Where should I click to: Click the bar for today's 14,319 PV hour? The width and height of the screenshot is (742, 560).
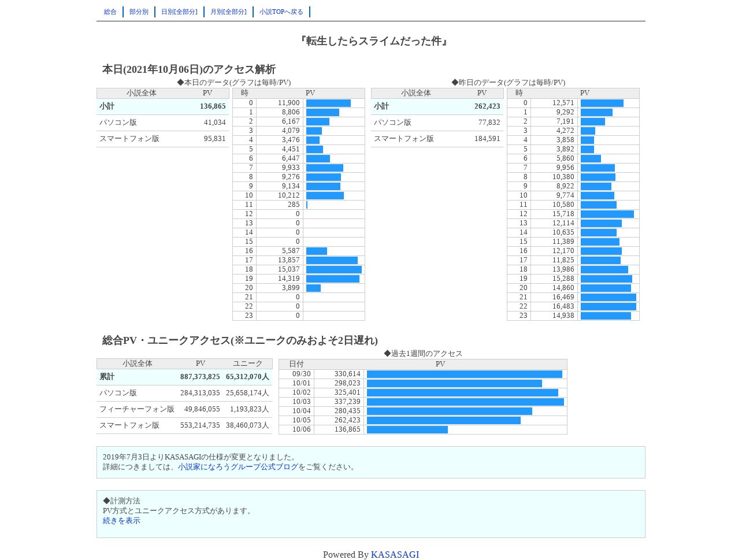(x=333, y=279)
